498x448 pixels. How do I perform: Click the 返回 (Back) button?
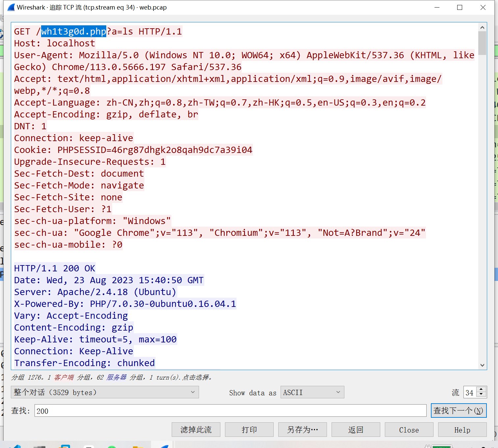tap(356, 430)
